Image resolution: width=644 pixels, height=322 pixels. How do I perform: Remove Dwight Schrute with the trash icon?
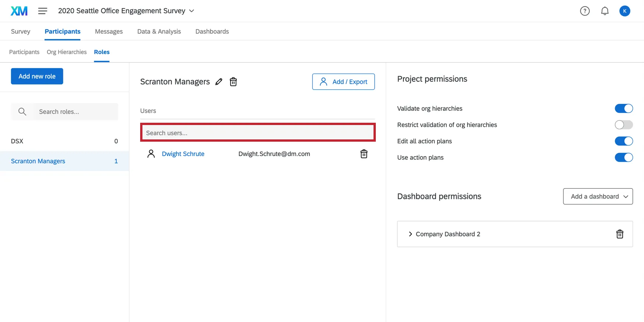pyautogui.click(x=364, y=154)
